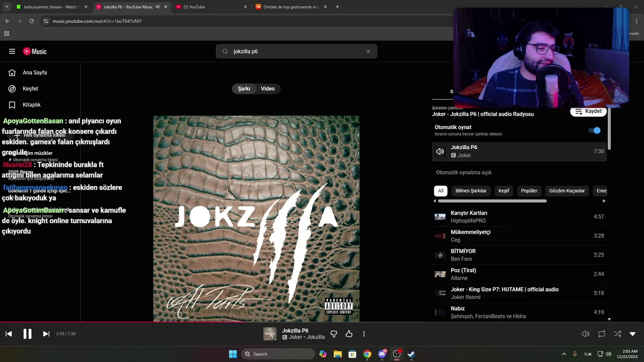Open more actions menu in player bar
This screenshot has width=644, height=362.
[364, 334]
